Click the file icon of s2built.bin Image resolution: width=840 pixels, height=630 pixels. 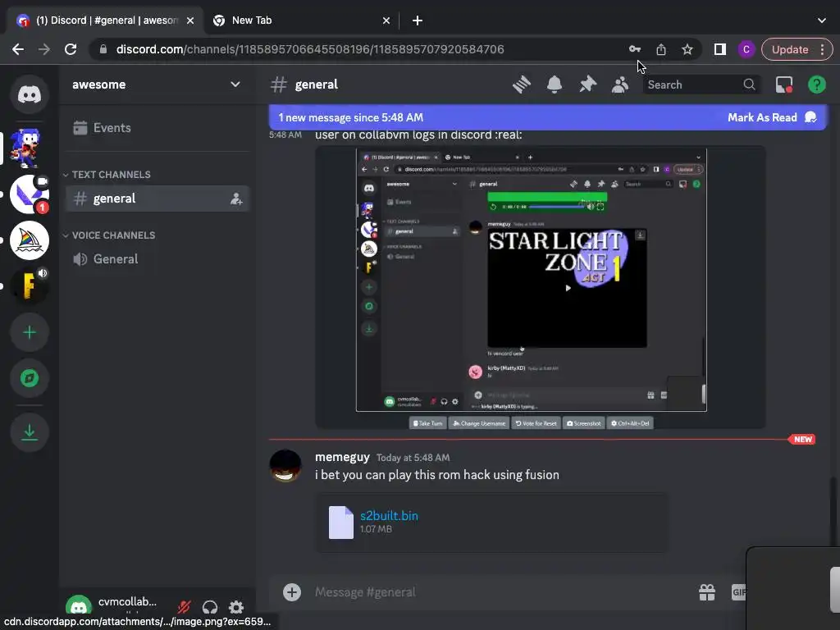pyautogui.click(x=340, y=523)
